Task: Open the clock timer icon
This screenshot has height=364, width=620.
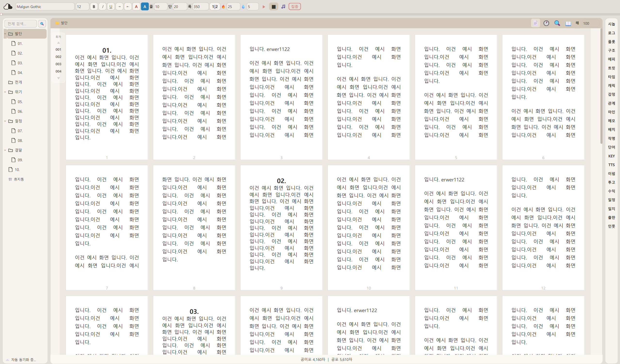Action: 546,23
